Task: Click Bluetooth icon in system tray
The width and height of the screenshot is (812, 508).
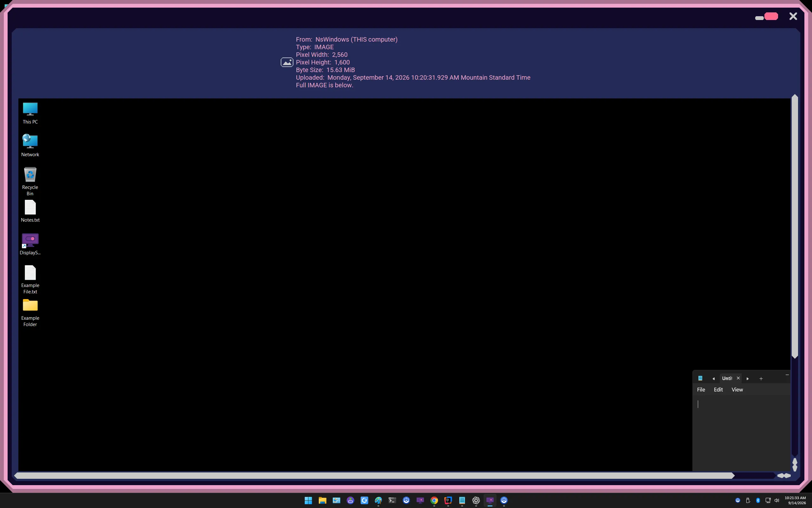Action: [758, 500]
